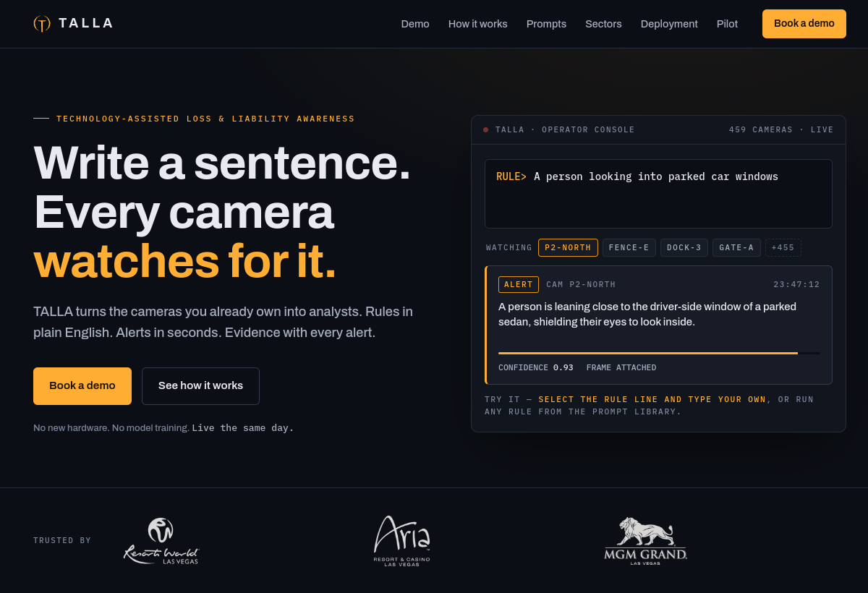This screenshot has height=593, width=868.
Task: Click the WATCHING label
Action: pos(509,248)
